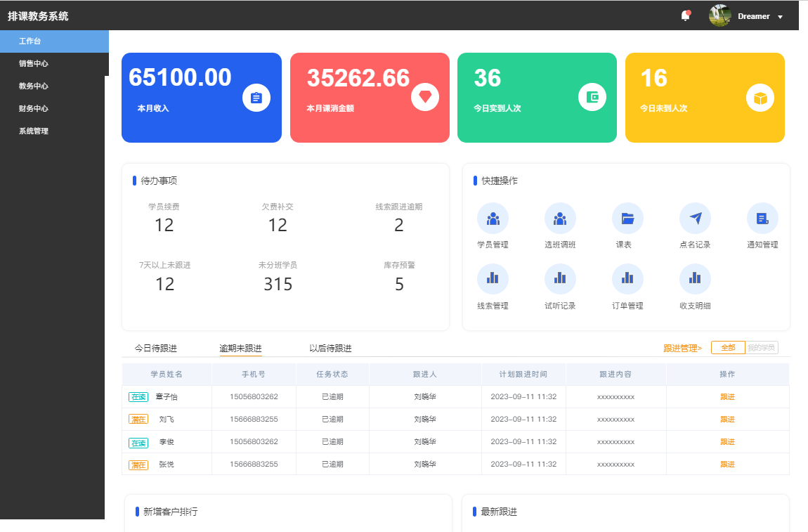The width and height of the screenshot is (808, 532).
Task: Click the student name 刘飞
Action: point(167,420)
